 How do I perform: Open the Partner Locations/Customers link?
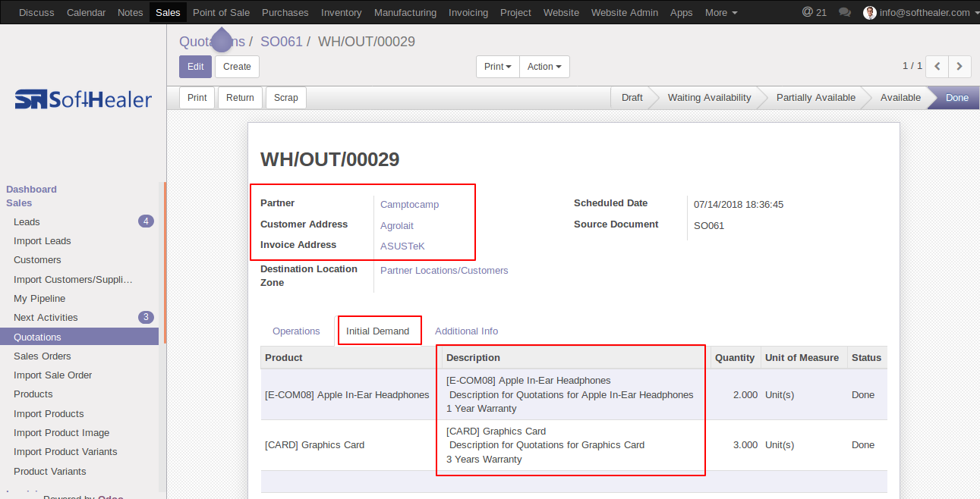click(x=444, y=270)
